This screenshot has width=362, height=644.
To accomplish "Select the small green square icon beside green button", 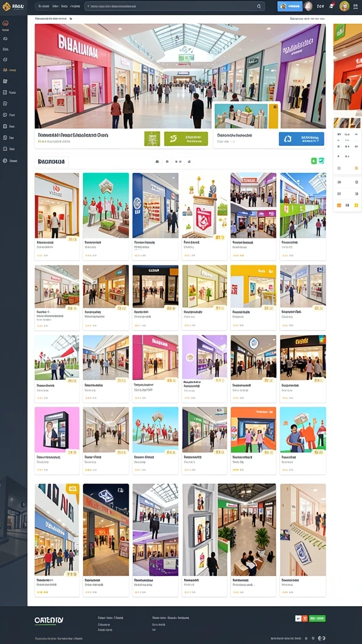I will click(x=152, y=139).
